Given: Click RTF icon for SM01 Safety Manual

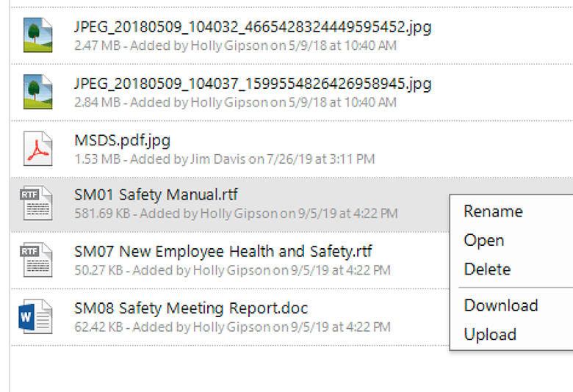Looking at the screenshot, I should tap(36, 203).
